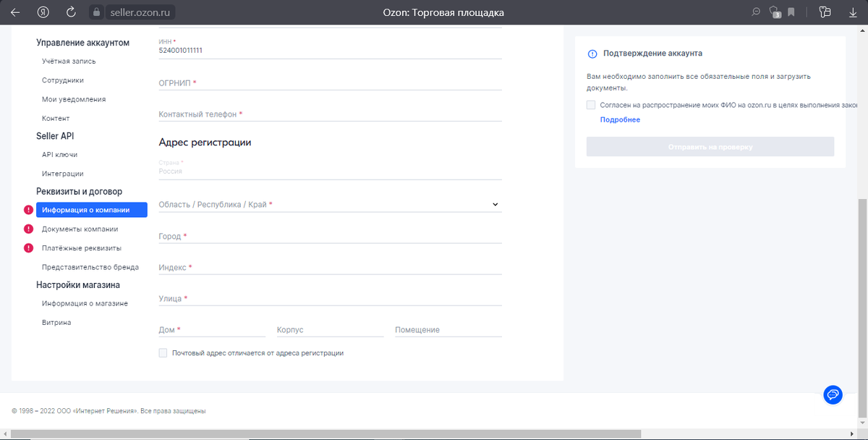This screenshot has width=868, height=440.
Task: Open the shield protection icon with badge 3
Action: (x=775, y=12)
